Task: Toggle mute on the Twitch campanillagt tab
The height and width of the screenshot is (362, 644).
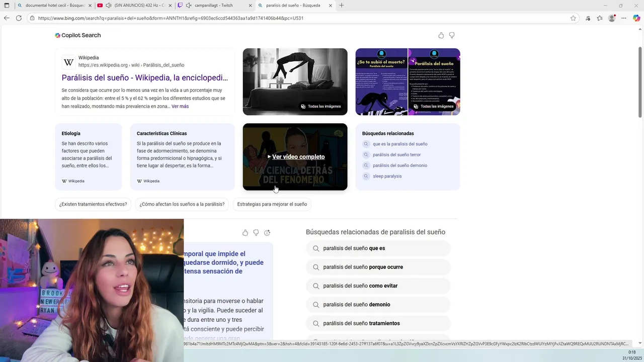Action: tap(188, 6)
